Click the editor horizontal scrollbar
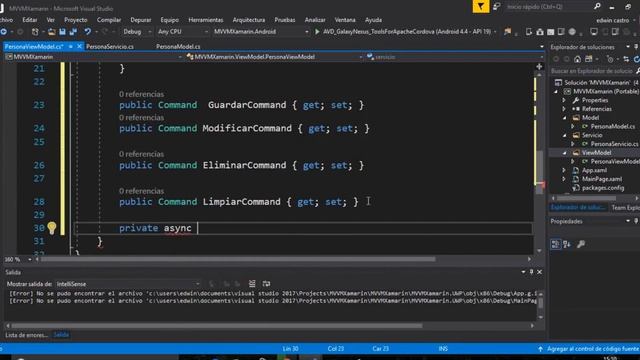This screenshot has height=360, width=640. (238, 259)
